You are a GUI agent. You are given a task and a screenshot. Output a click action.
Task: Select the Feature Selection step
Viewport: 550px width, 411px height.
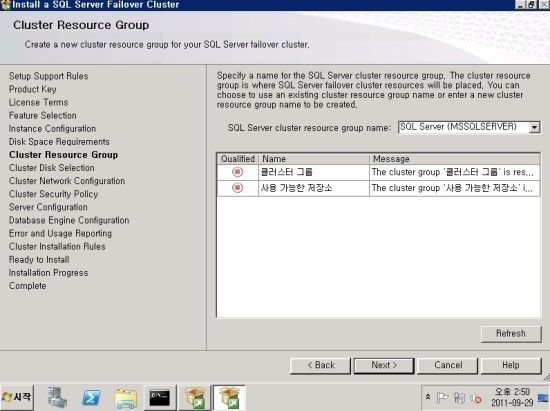[x=42, y=115]
